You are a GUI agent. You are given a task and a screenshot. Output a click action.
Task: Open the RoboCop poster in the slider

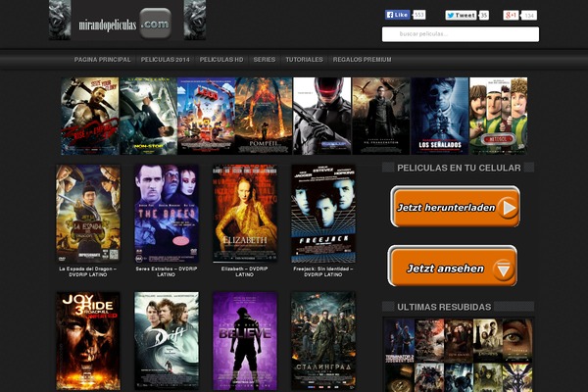(x=322, y=116)
